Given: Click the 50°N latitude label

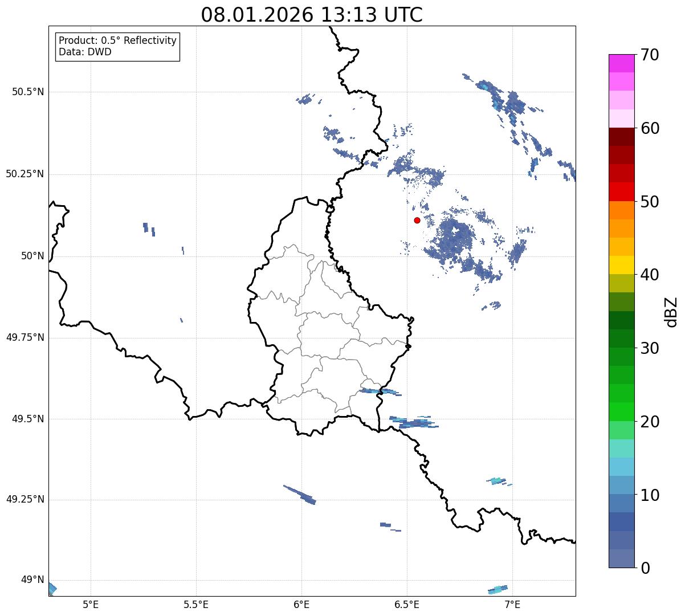Looking at the screenshot, I should (x=32, y=256).
